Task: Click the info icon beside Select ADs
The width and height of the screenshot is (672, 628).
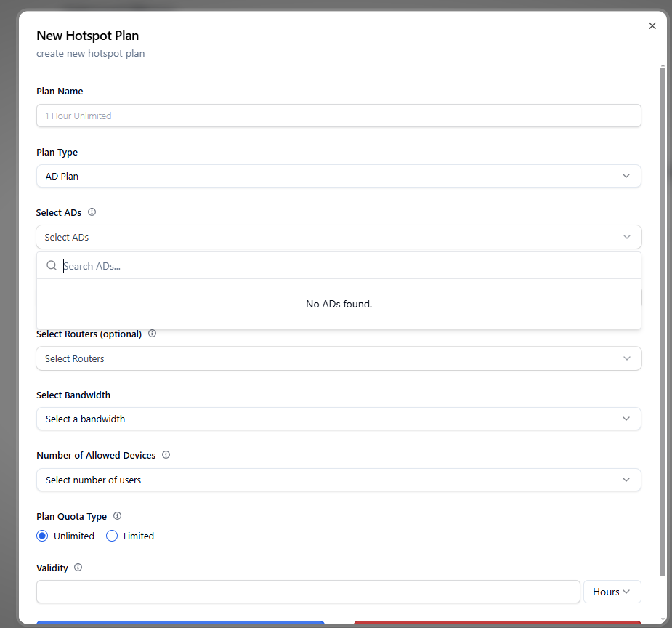Action: 92,213
